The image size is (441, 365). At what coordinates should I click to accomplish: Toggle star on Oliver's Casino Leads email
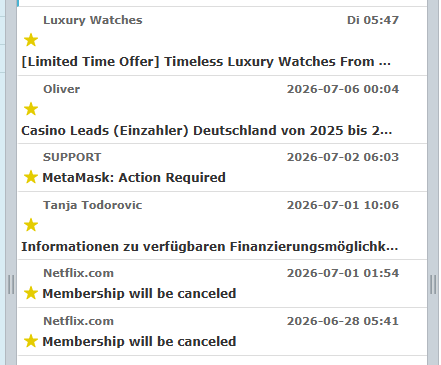point(31,109)
